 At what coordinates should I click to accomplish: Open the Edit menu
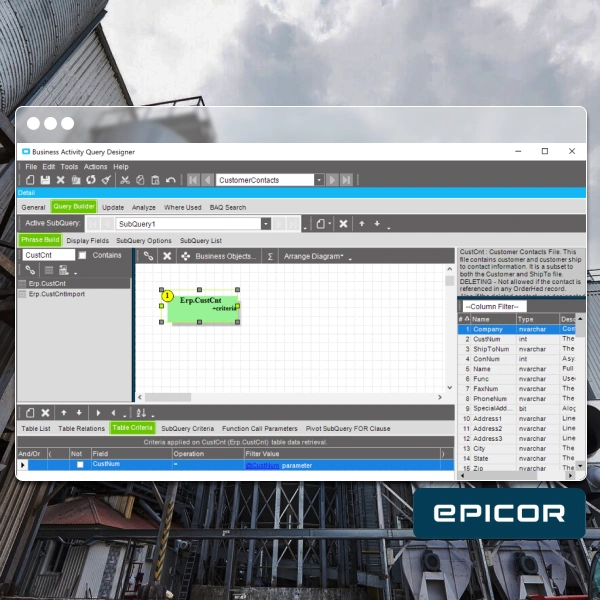tap(49, 167)
